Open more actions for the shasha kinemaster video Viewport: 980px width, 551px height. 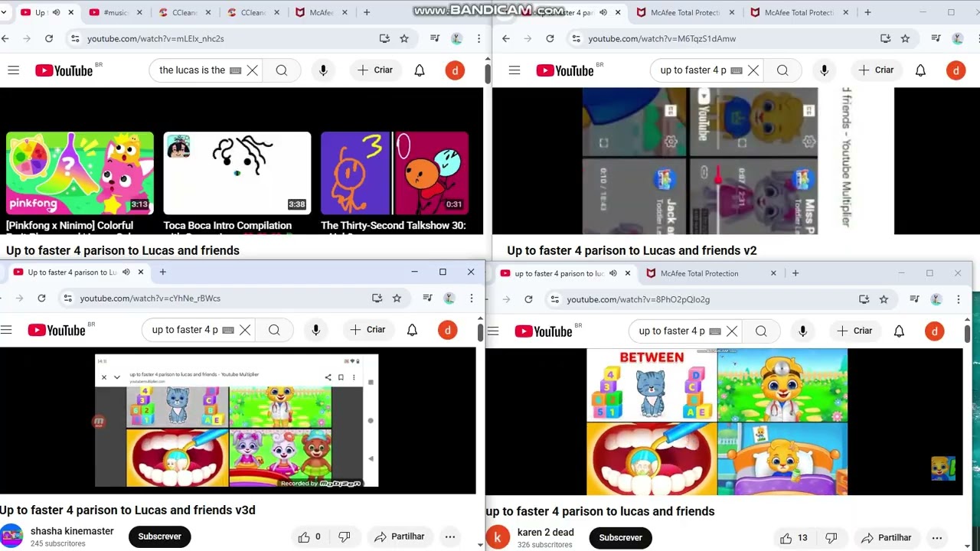pos(450,537)
